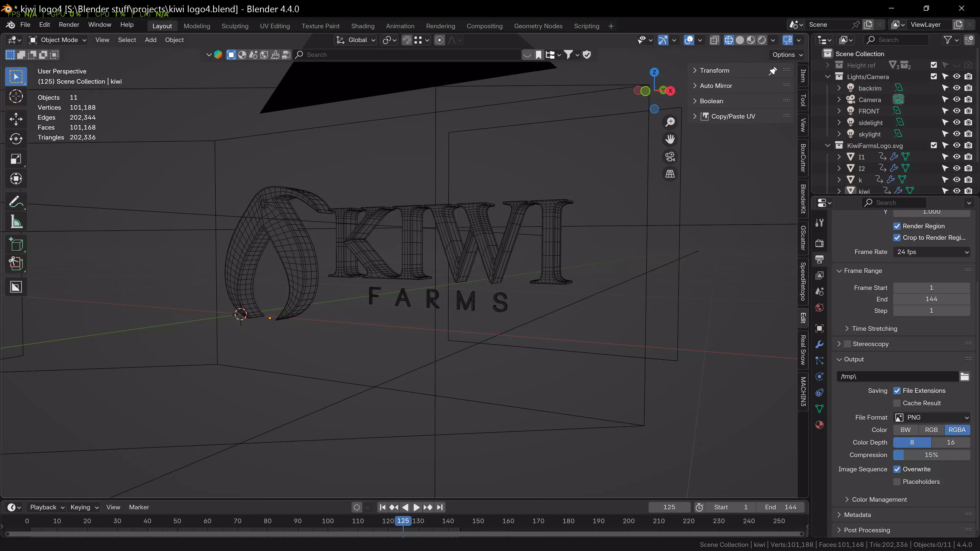Hide the backrim light with eye icon

coord(957,88)
